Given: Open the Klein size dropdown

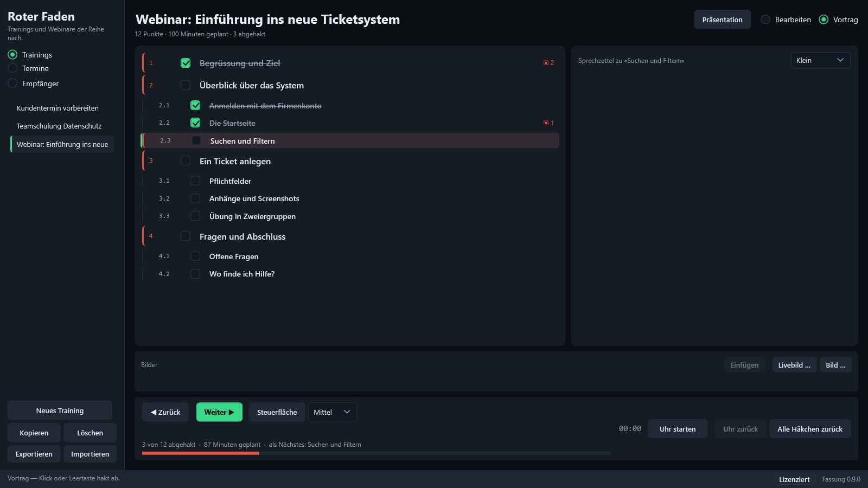Looking at the screenshot, I should [820, 60].
